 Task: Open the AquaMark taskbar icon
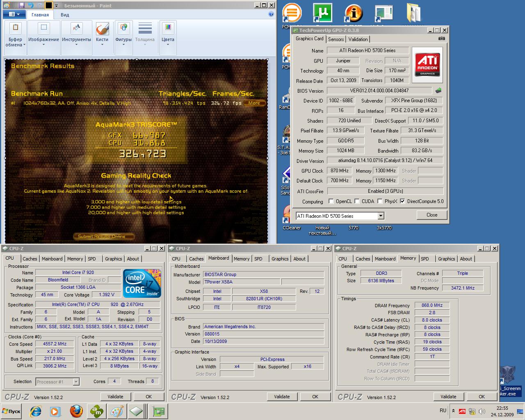tap(96, 411)
